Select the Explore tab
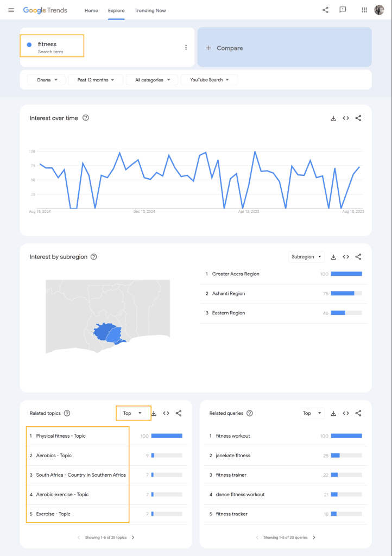Screen dimensions: 392x556 116,11
